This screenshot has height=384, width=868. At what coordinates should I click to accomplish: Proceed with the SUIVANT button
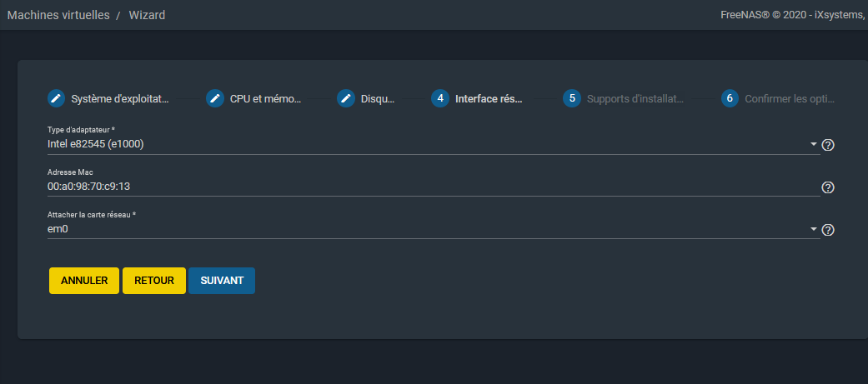(x=222, y=281)
